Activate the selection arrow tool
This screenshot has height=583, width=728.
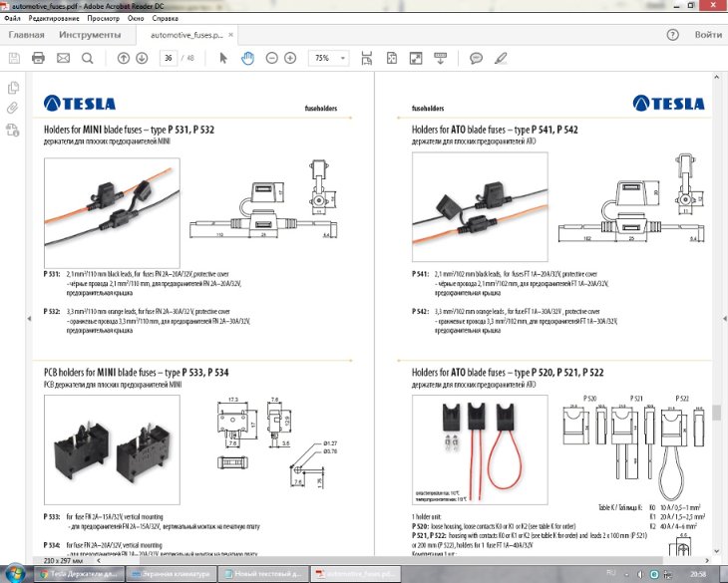(x=223, y=58)
